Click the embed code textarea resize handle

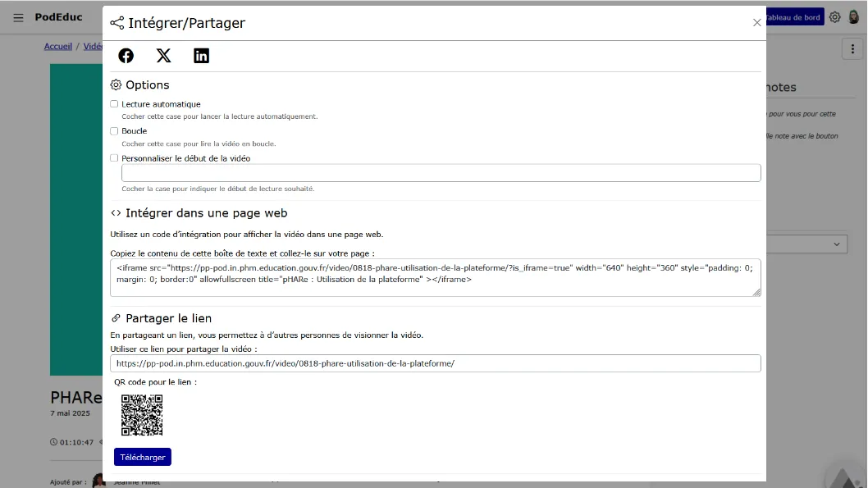[x=756, y=292]
